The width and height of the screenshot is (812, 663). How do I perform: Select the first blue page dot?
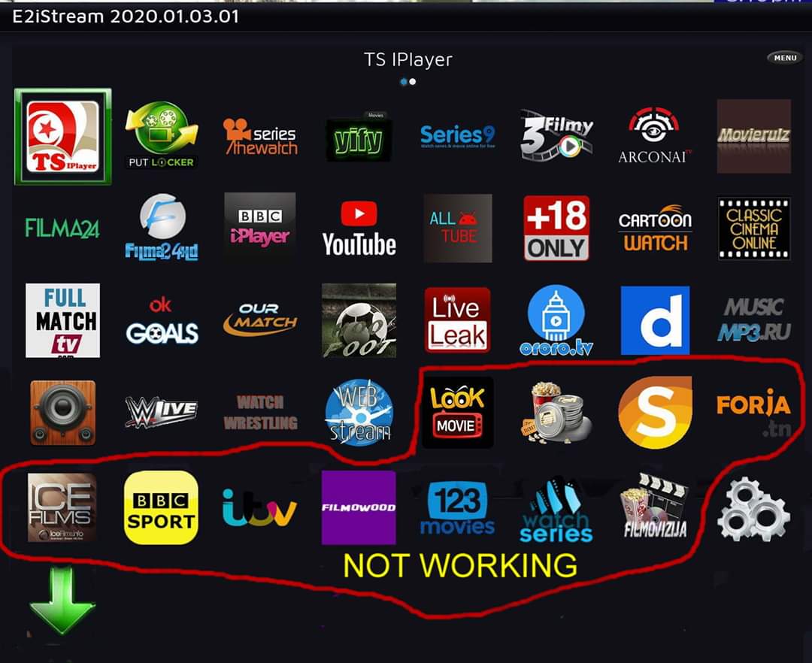[404, 82]
